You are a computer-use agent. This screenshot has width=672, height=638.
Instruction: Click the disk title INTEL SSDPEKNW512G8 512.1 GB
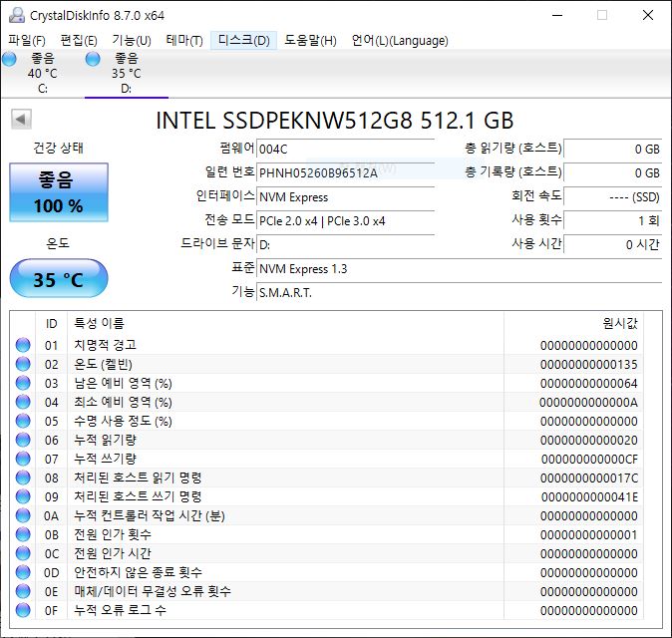coord(335,121)
